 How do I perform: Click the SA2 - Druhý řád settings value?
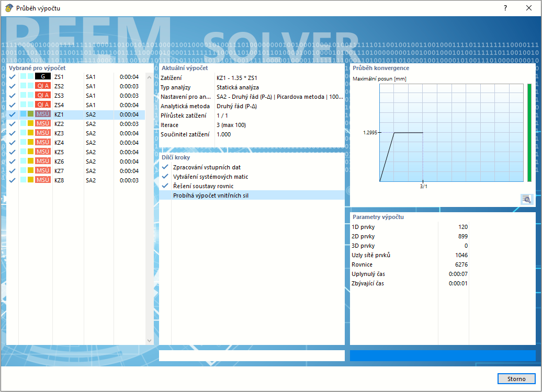click(x=280, y=97)
